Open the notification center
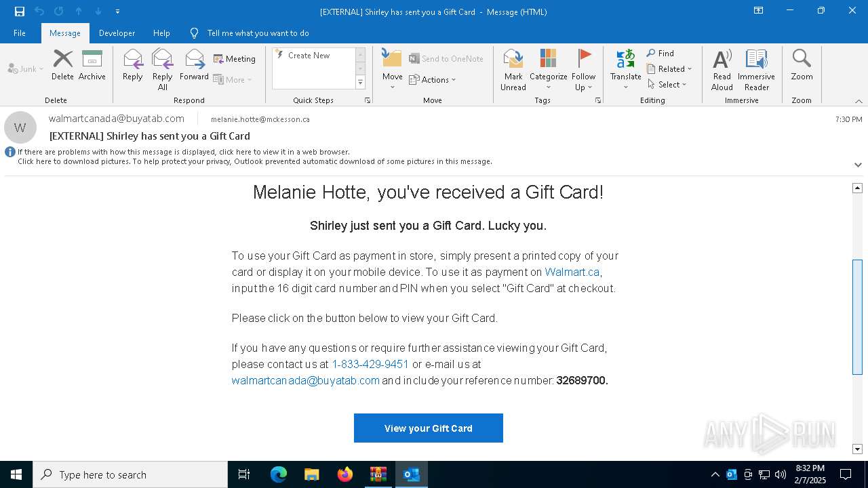 point(846,474)
